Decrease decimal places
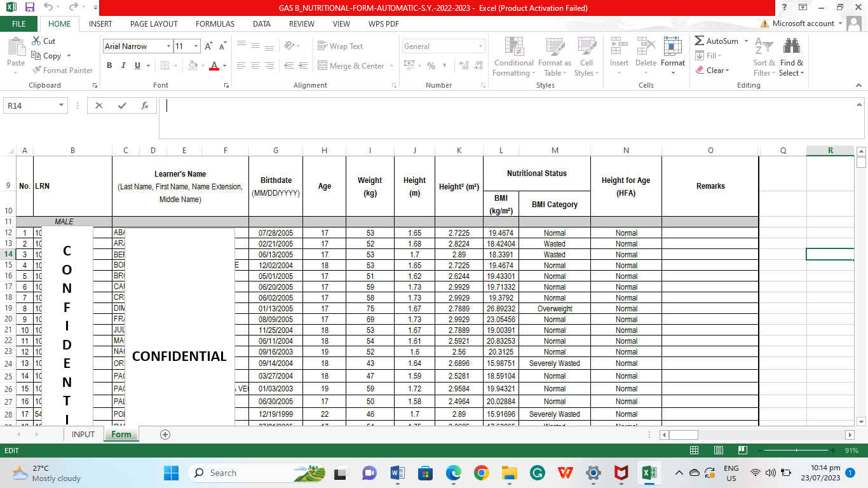The height and width of the screenshot is (488, 868). pos(478,65)
